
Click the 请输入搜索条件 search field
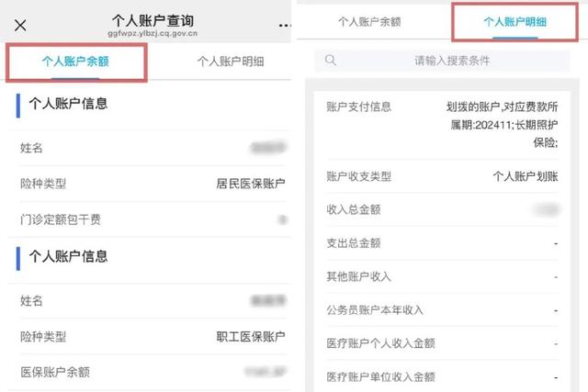442,61
